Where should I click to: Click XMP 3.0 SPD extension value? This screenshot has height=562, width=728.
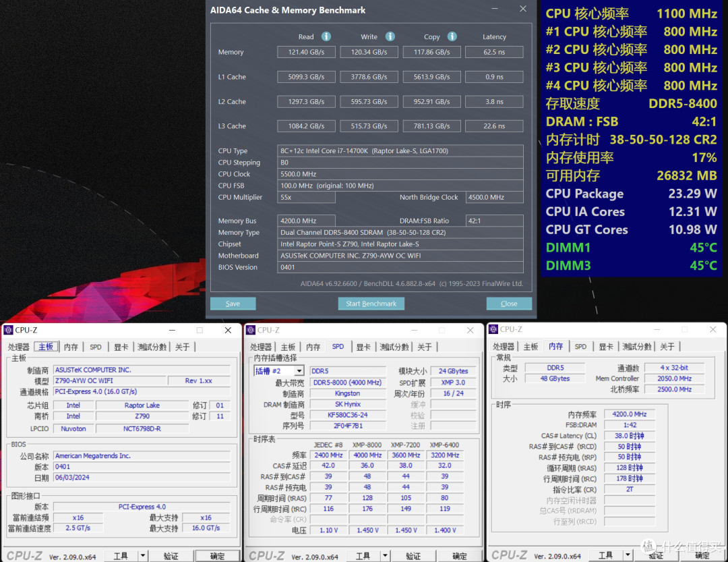pyautogui.click(x=453, y=382)
